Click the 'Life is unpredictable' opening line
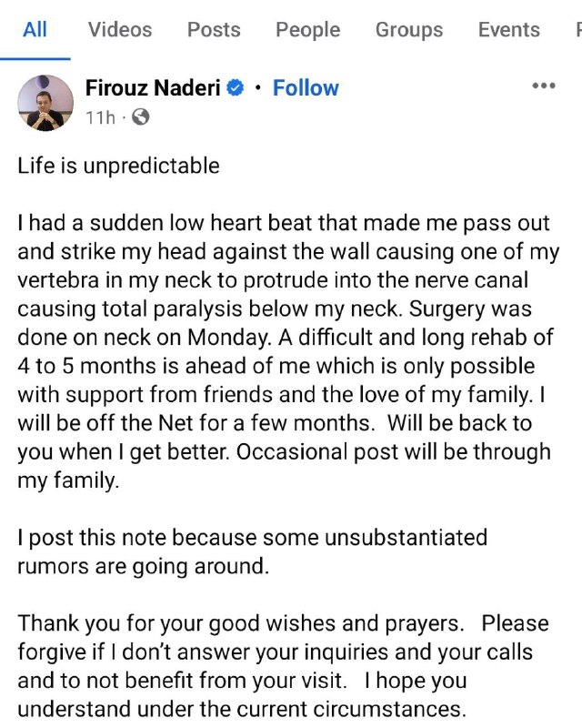582x728 pixels. (118, 166)
